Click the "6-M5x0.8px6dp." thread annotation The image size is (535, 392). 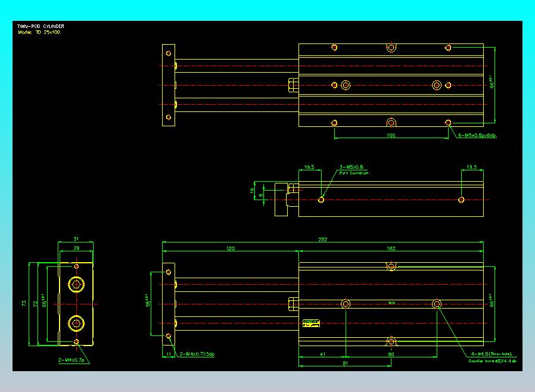477,135
